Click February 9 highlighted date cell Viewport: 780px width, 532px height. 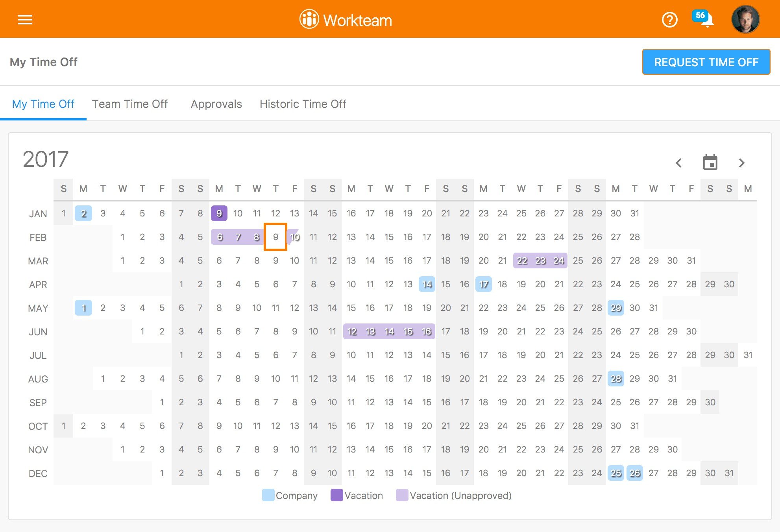[x=275, y=237]
